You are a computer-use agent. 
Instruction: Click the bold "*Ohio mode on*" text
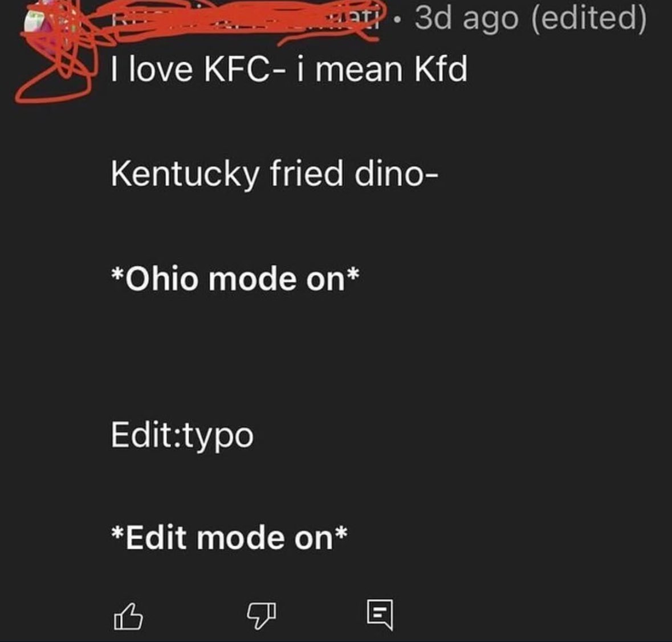coord(235,279)
